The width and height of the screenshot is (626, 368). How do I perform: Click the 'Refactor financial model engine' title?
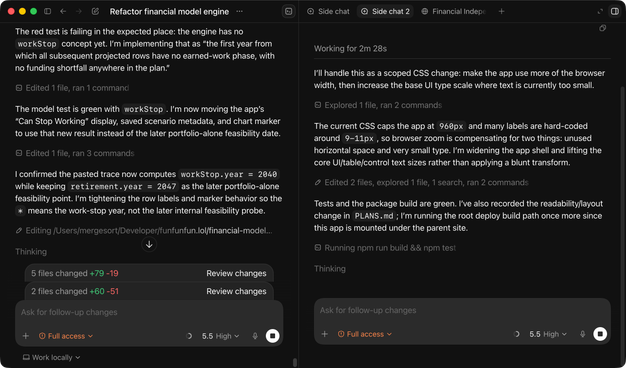click(x=169, y=12)
